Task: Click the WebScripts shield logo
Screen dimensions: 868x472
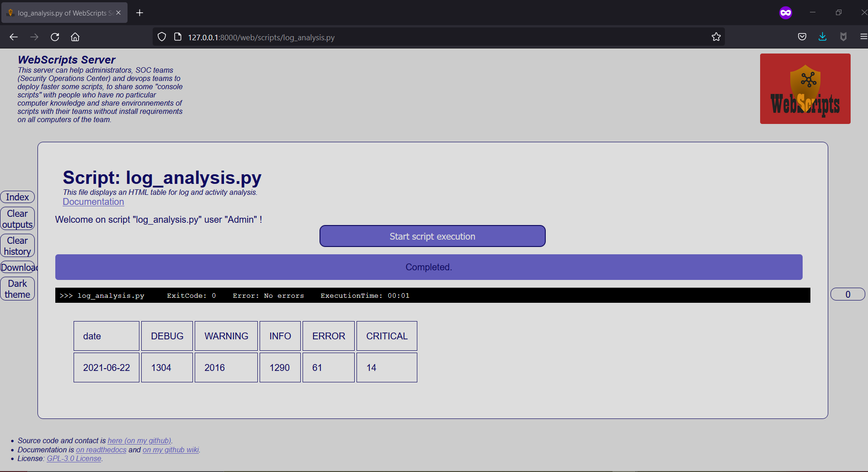Action: (x=804, y=89)
